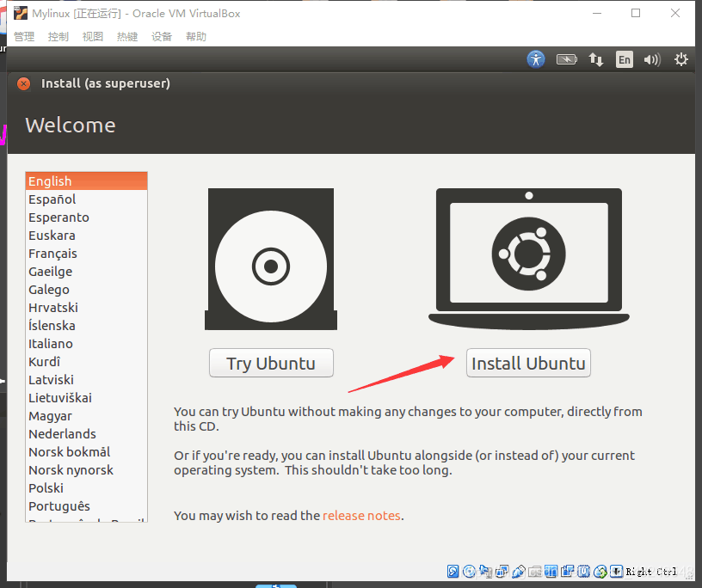Select Íslenska in the language list
The width and height of the screenshot is (702, 588).
[x=86, y=326]
